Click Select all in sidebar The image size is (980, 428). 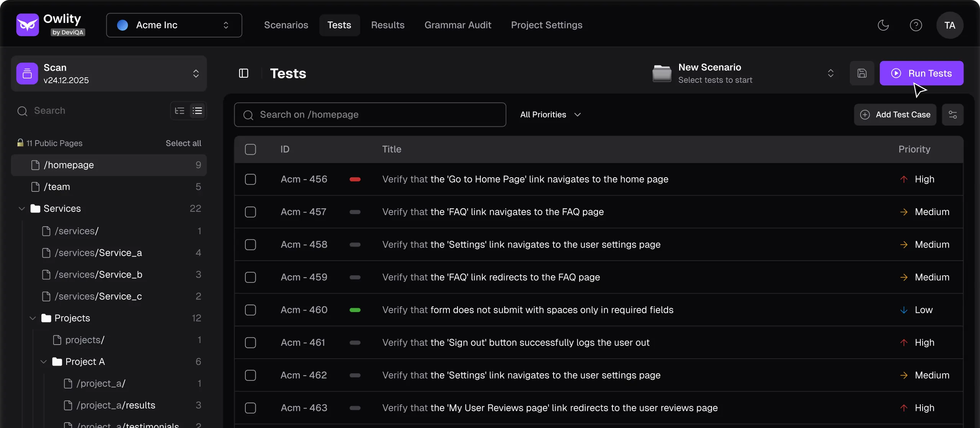click(183, 143)
